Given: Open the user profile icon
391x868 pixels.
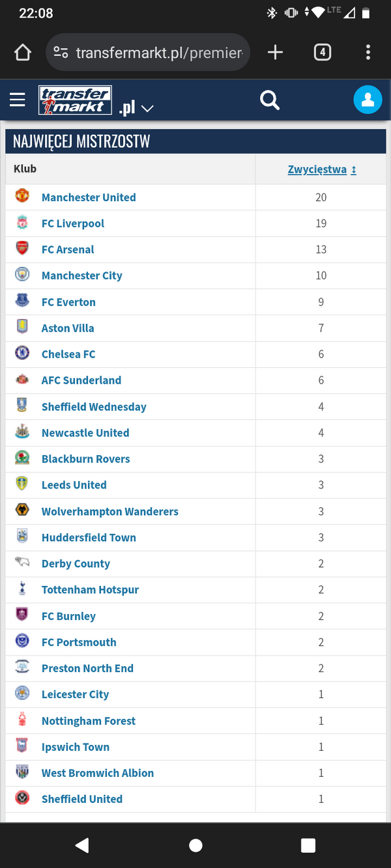Looking at the screenshot, I should tap(368, 100).
